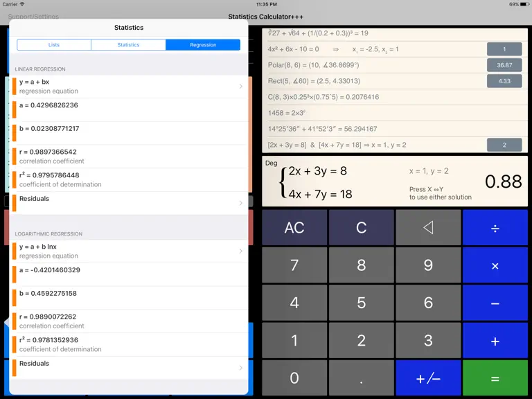Tap digit key 1
Viewport: 532px width, 399px height.
pyautogui.click(x=294, y=340)
